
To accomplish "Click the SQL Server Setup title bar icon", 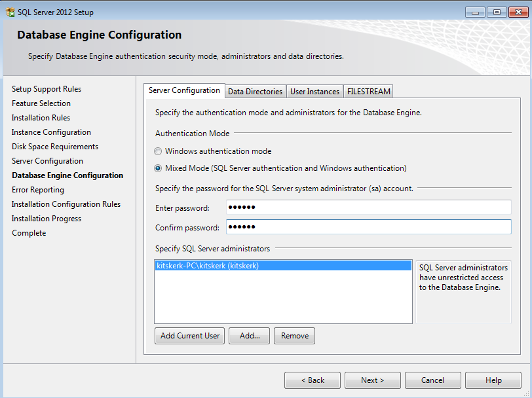I will (10, 12).
